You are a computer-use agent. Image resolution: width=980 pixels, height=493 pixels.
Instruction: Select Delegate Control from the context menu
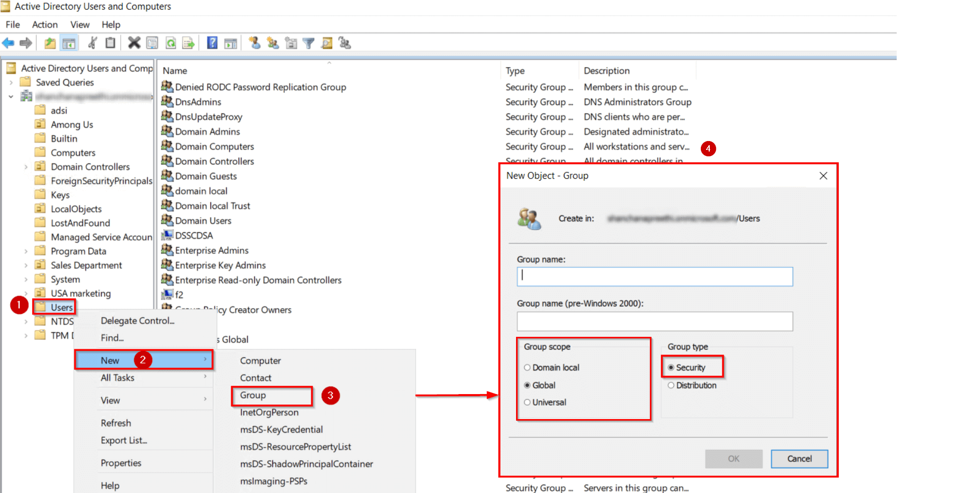(137, 321)
